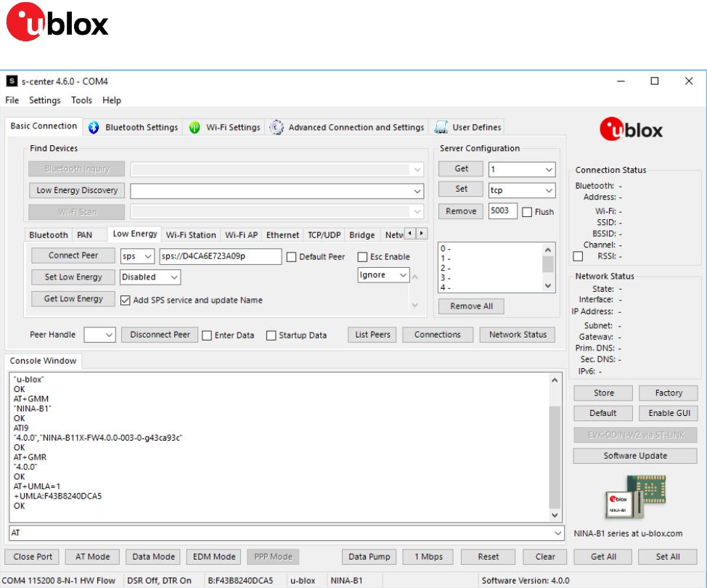Click the server list scrollbar down arrow
Image resolution: width=707 pixels, height=588 pixels.
point(548,286)
